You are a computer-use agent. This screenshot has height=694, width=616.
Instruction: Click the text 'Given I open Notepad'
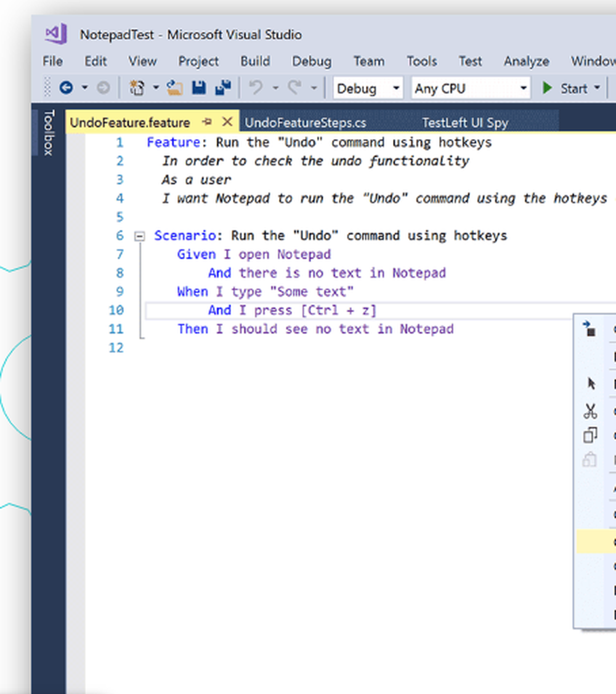pos(254,254)
